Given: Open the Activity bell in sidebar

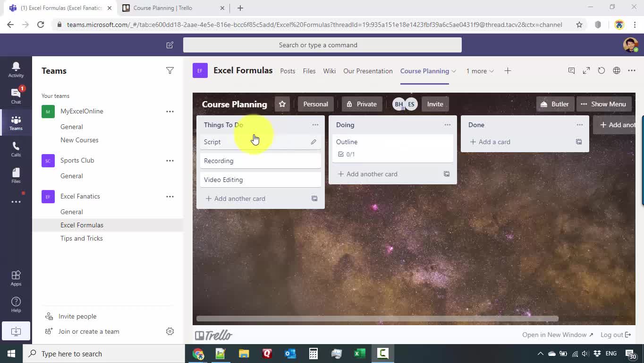Looking at the screenshot, I should 16,69.
